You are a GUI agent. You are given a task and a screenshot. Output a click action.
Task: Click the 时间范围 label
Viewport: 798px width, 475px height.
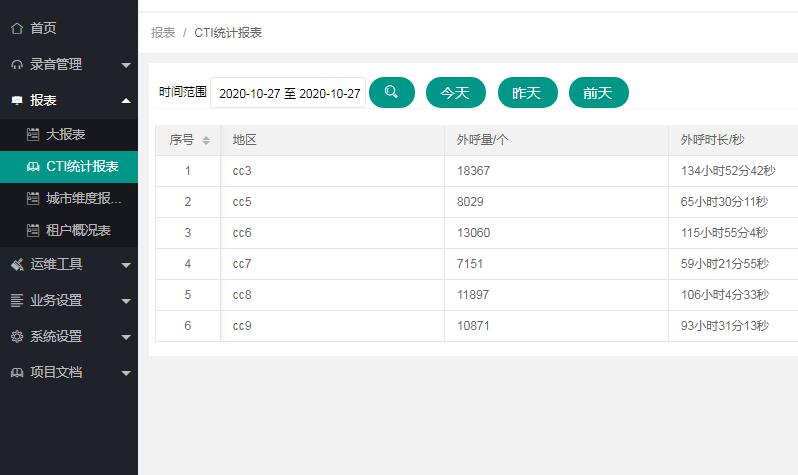coord(183,92)
